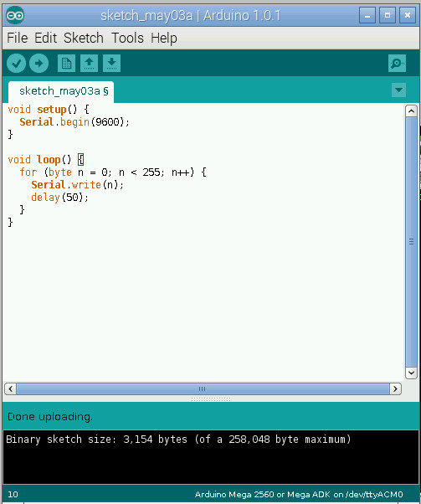Select the sketch_may03a tab
Viewport: 421px width, 504px height.
click(x=61, y=91)
